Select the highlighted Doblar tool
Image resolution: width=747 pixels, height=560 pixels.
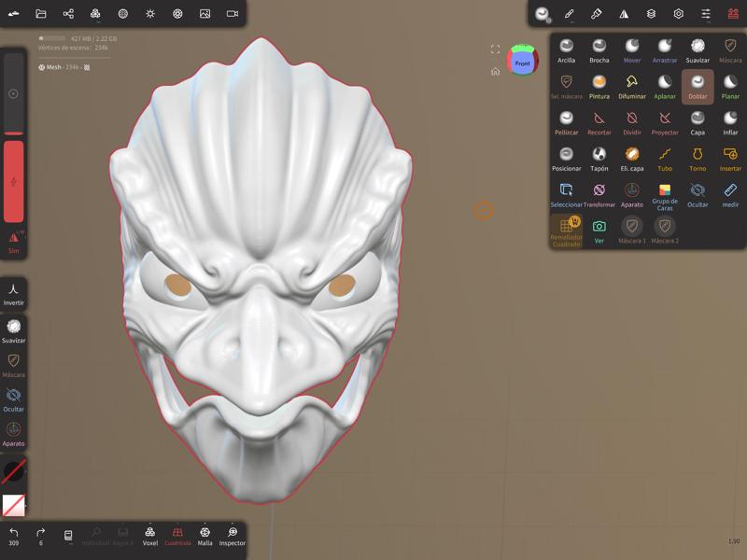tap(698, 87)
